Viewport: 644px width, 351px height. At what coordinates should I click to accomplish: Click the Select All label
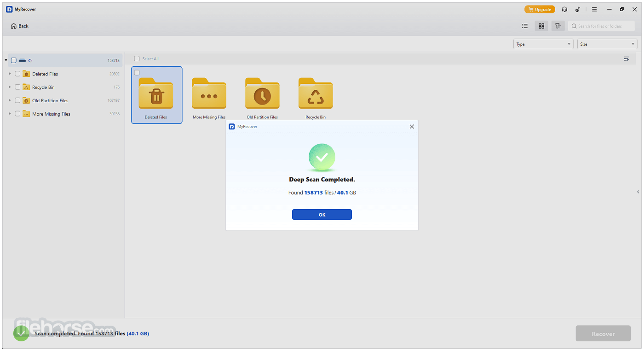coord(150,59)
